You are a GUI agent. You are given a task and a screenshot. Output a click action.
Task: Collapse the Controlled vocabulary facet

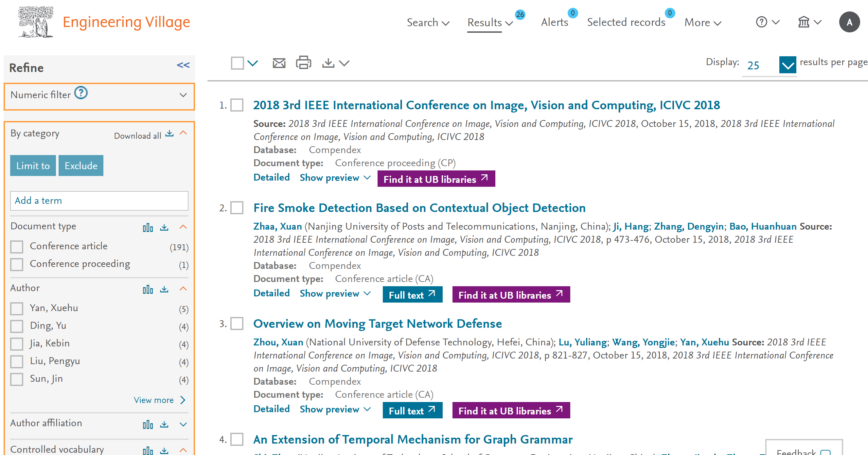[183, 450]
